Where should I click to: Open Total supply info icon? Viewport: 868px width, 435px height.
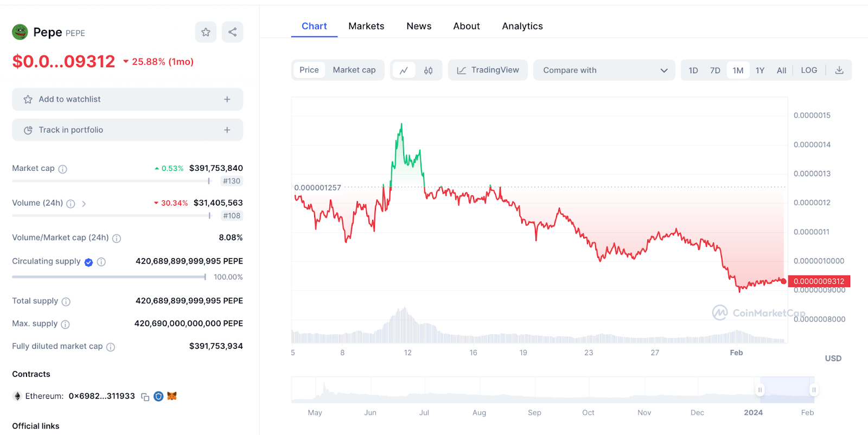coord(66,302)
